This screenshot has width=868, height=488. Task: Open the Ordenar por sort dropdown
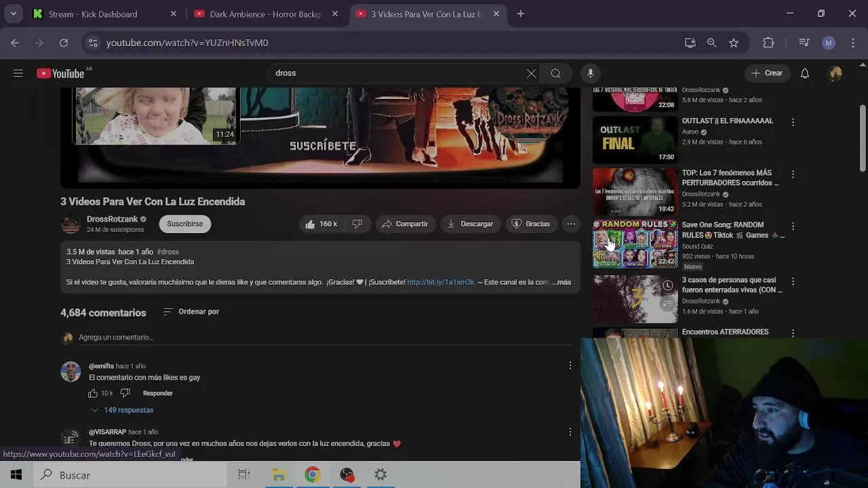[x=191, y=312]
